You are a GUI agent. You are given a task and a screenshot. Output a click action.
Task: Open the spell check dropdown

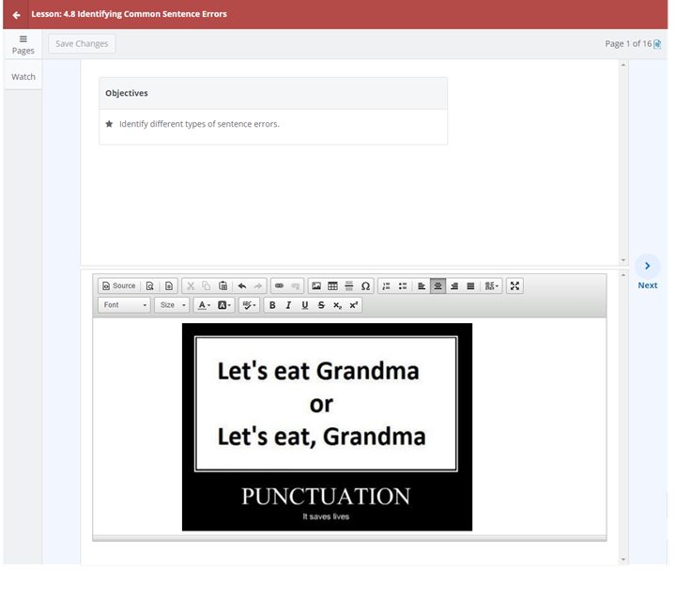coord(249,305)
